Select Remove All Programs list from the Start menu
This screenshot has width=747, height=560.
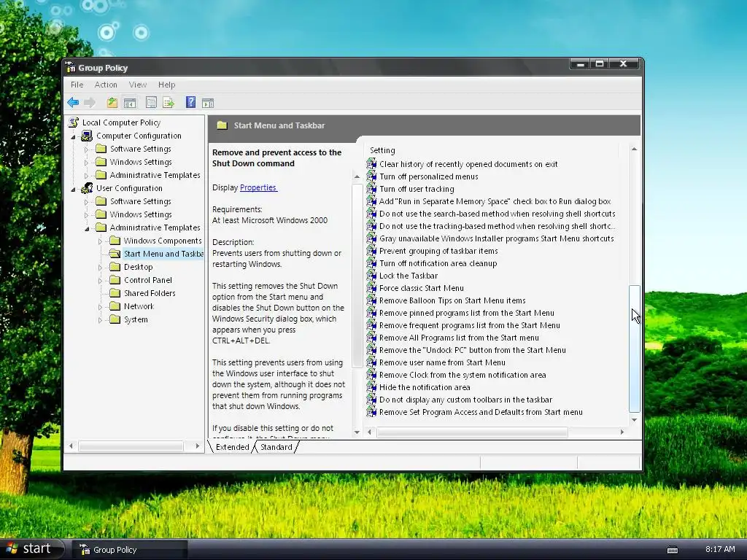pyautogui.click(x=459, y=338)
